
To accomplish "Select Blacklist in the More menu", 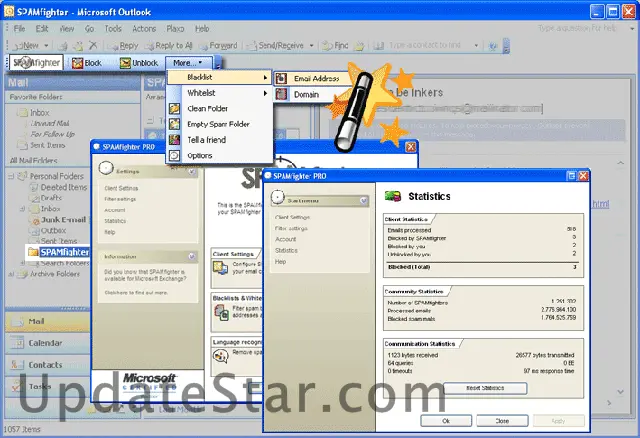I will (x=220, y=77).
